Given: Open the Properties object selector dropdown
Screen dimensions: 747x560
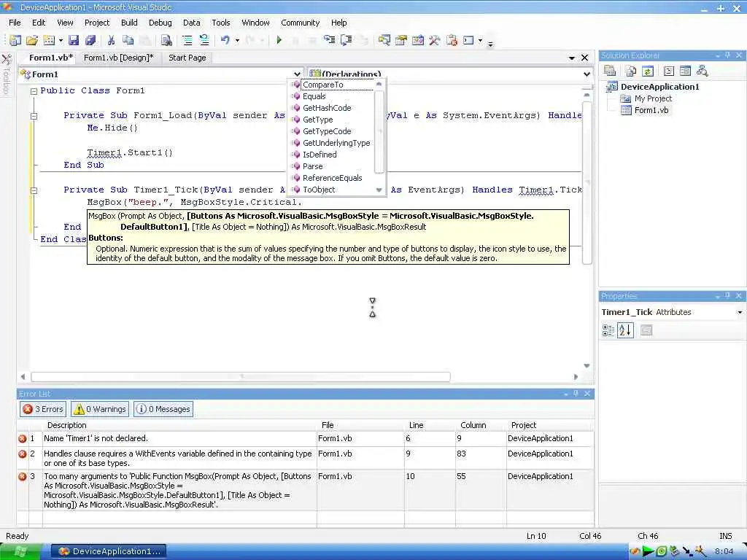Looking at the screenshot, I should pos(740,312).
